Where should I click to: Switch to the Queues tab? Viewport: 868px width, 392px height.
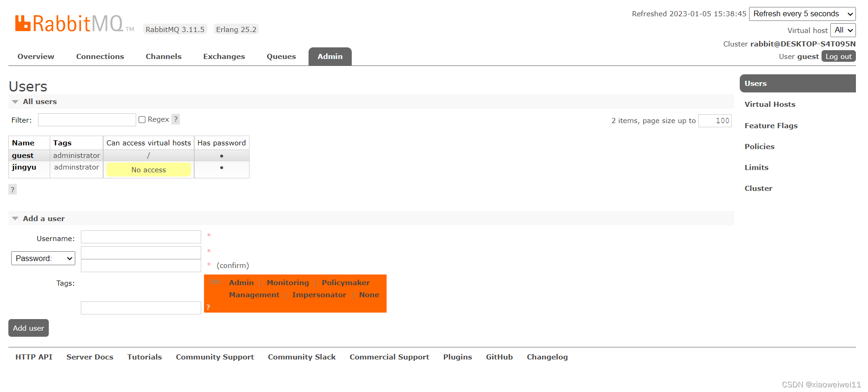281,57
